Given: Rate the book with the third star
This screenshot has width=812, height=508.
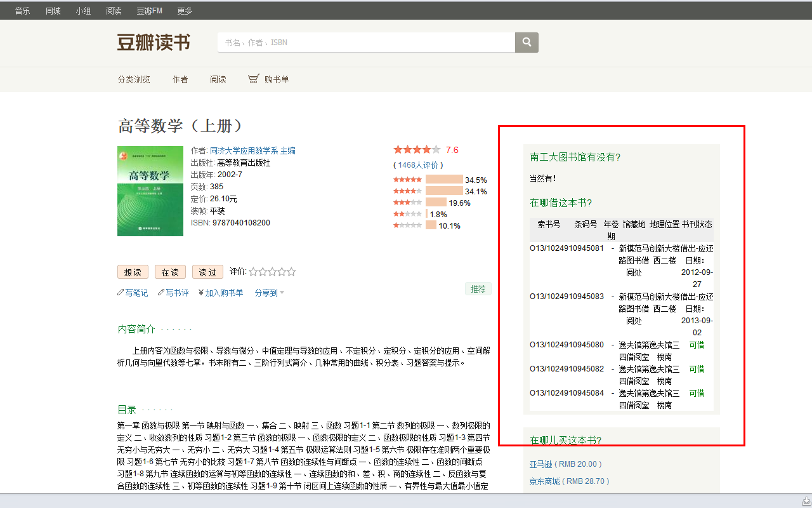Looking at the screenshot, I should coord(272,272).
